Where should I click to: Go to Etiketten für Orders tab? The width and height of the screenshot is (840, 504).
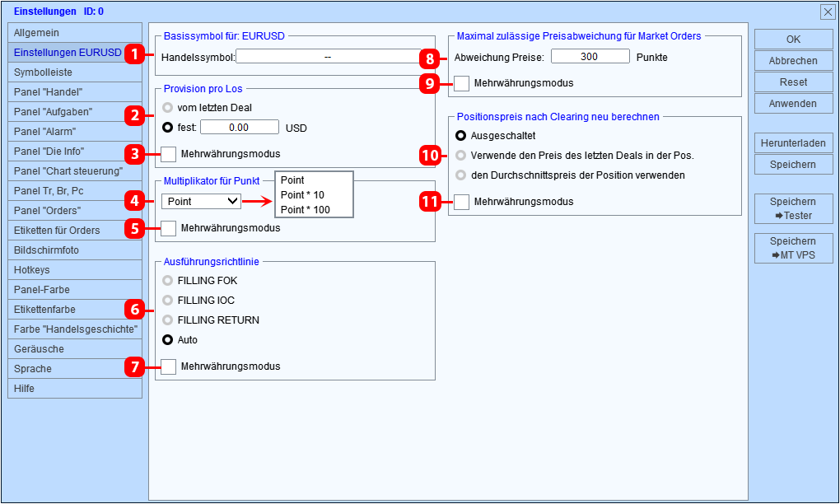point(75,231)
